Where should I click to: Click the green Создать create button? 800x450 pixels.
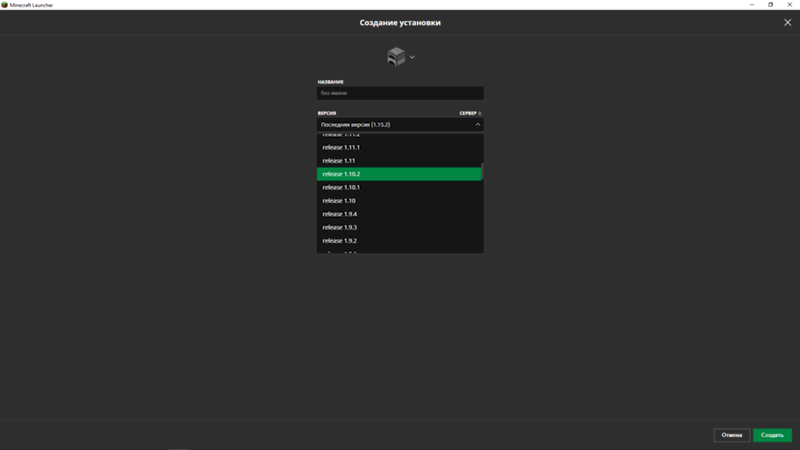click(772, 435)
